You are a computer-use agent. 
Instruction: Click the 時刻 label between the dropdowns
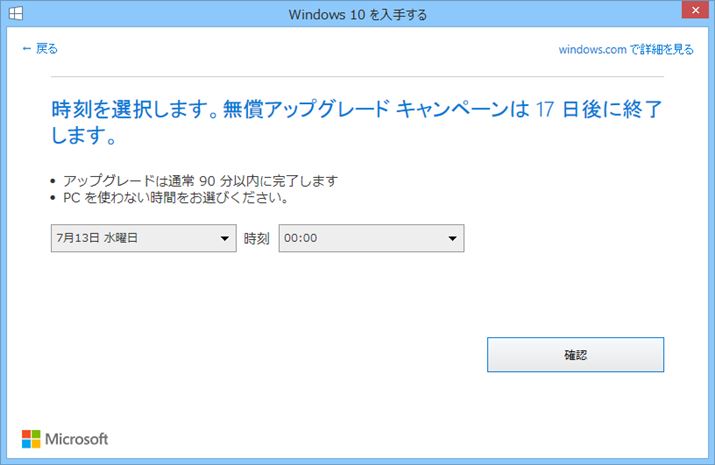[x=257, y=238]
